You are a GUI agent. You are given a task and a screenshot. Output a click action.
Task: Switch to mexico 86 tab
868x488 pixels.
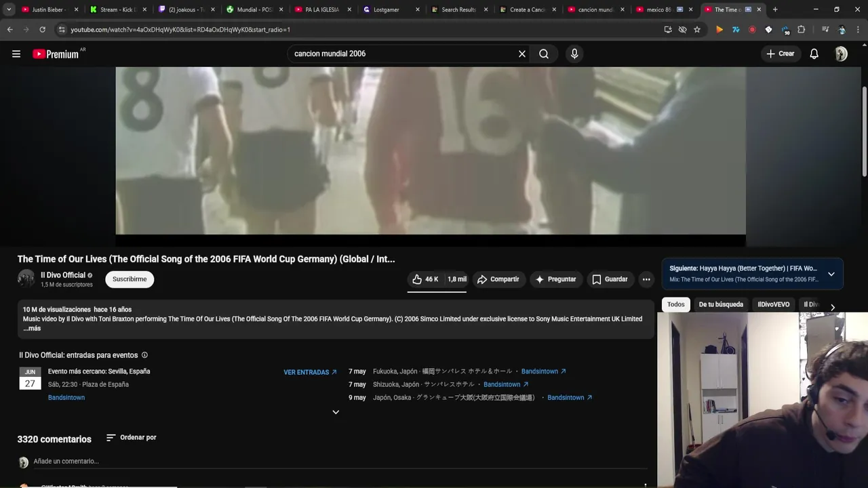pyautogui.click(x=663, y=9)
